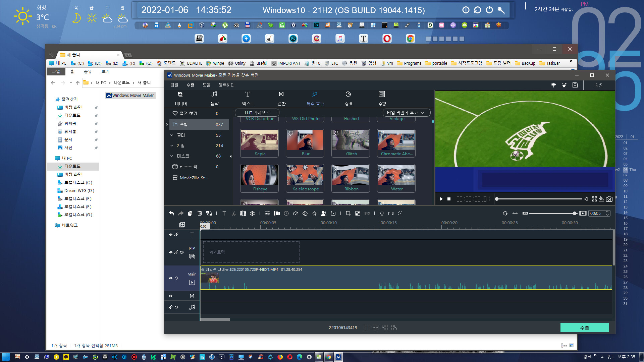
Task: Select the Sepia effect thumbnail
Action: (x=260, y=143)
